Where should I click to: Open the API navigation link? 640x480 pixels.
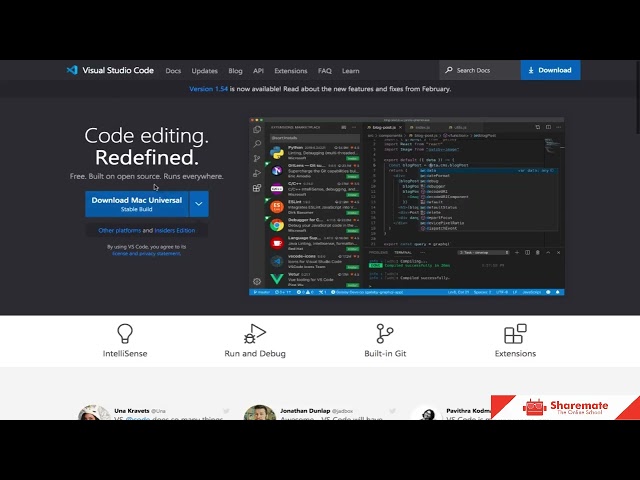(258, 71)
